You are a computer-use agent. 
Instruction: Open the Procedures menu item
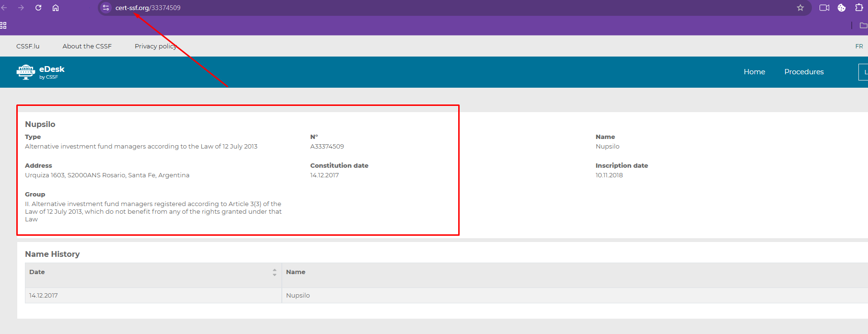click(804, 72)
